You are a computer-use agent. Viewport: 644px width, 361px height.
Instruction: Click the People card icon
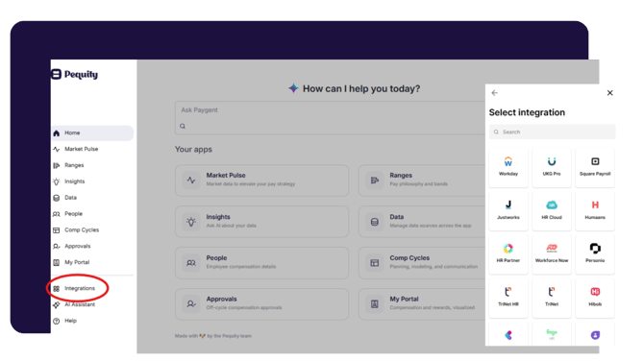tap(191, 263)
